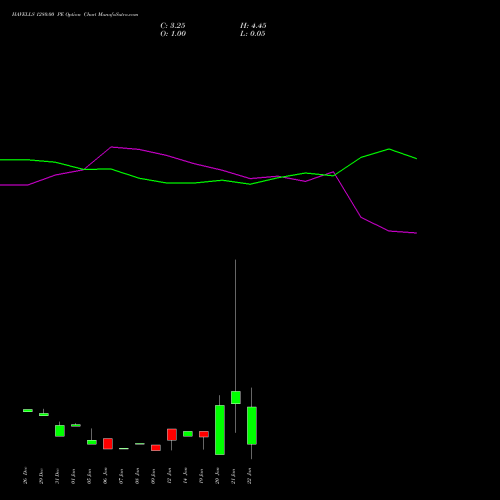Click the 06 Jan date label
The width and height of the screenshot is (500, 500).
point(105,476)
